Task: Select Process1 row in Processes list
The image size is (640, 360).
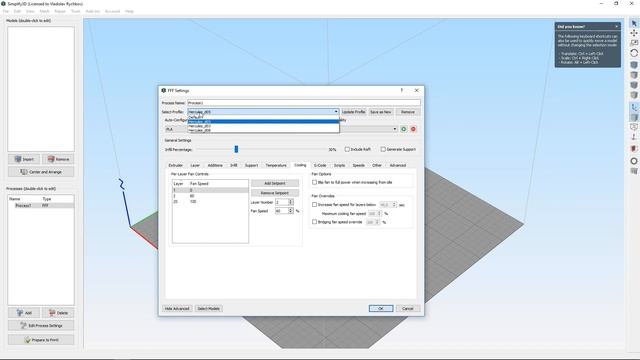Action: (x=41, y=205)
